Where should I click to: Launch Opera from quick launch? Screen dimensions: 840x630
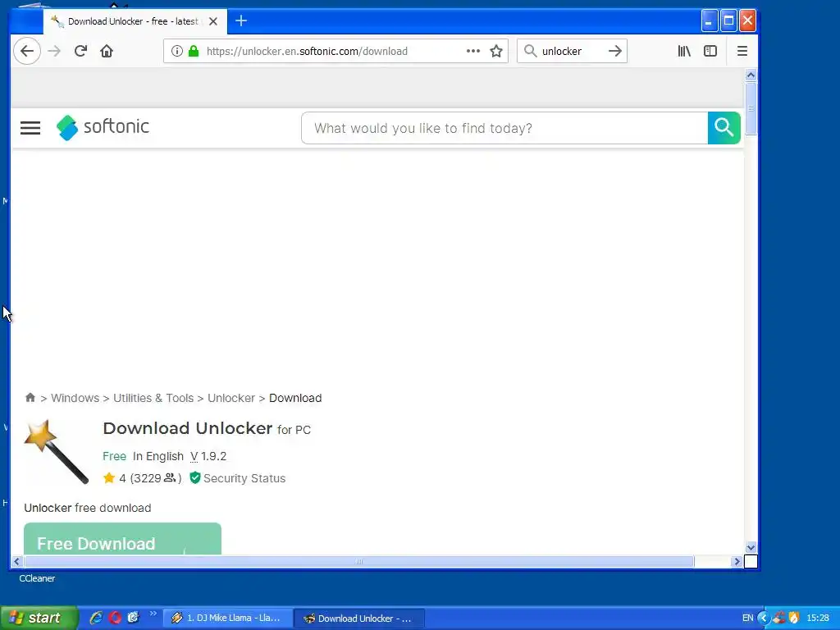click(x=115, y=618)
